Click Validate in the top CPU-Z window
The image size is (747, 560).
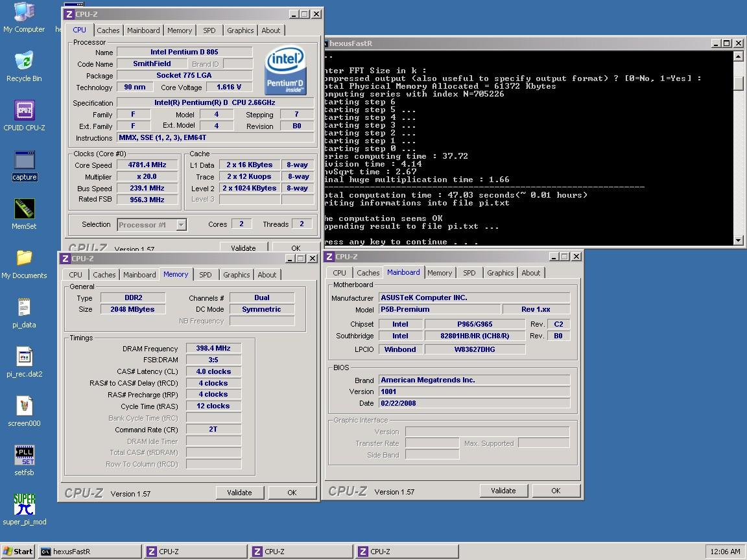[243, 247]
